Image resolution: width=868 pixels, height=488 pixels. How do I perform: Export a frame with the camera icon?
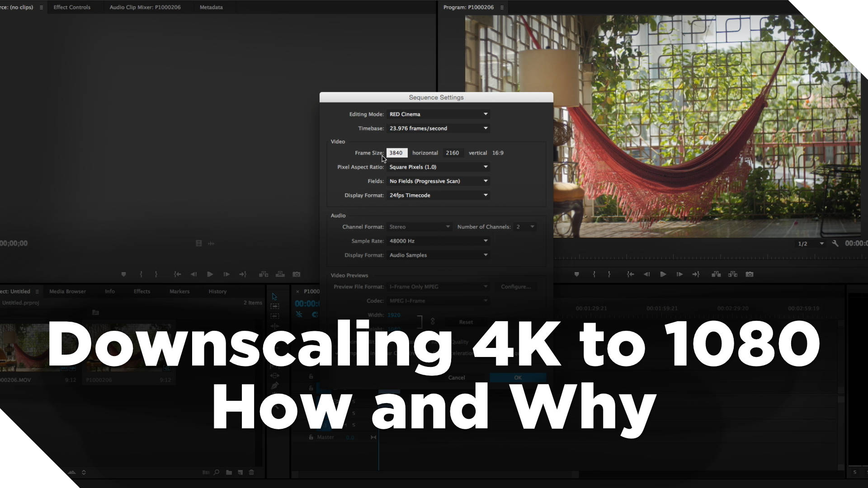coord(749,274)
